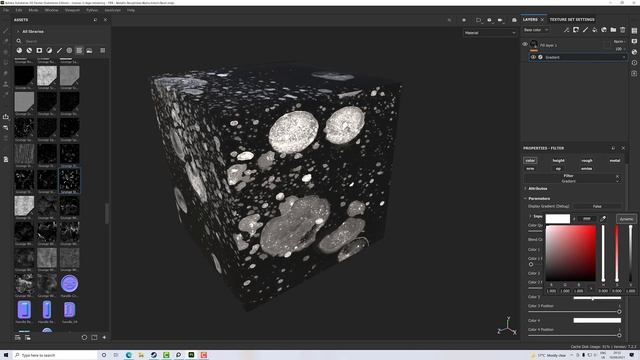Create a new folder in Layers
640x360 pixels.
tap(613, 30)
